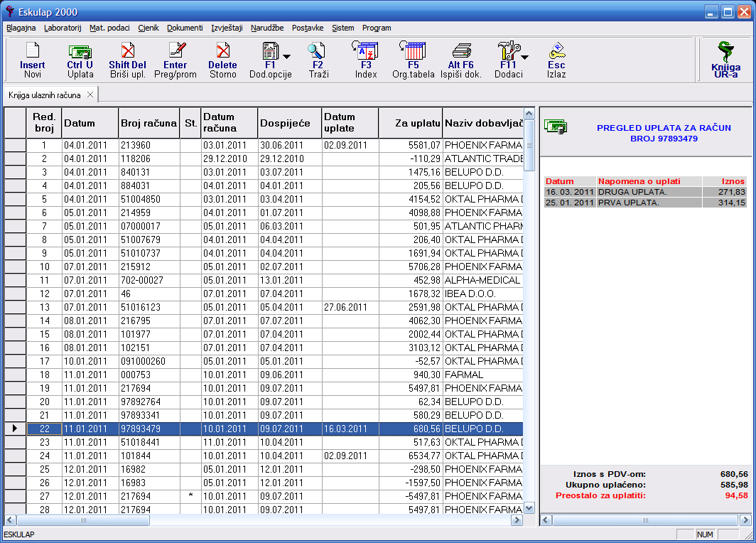Click the Insert Novi toolbar icon
Viewport: 756px width, 543px height.
(x=32, y=50)
